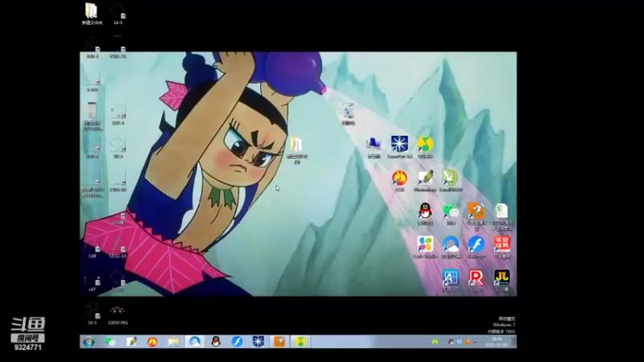Open orange bird app desktop shortcut
This screenshot has height=362, width=644.
[x=477, y=216]
